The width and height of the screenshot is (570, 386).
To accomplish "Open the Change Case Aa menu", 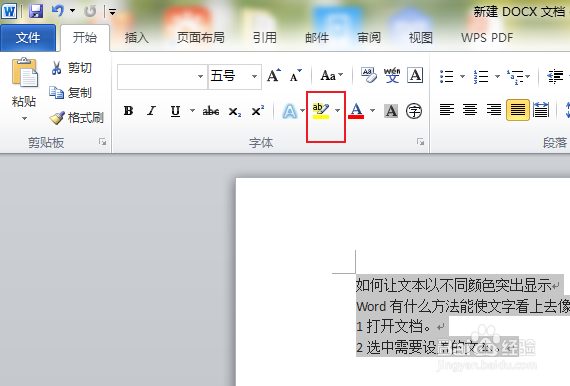I will [x=331, y=76].
